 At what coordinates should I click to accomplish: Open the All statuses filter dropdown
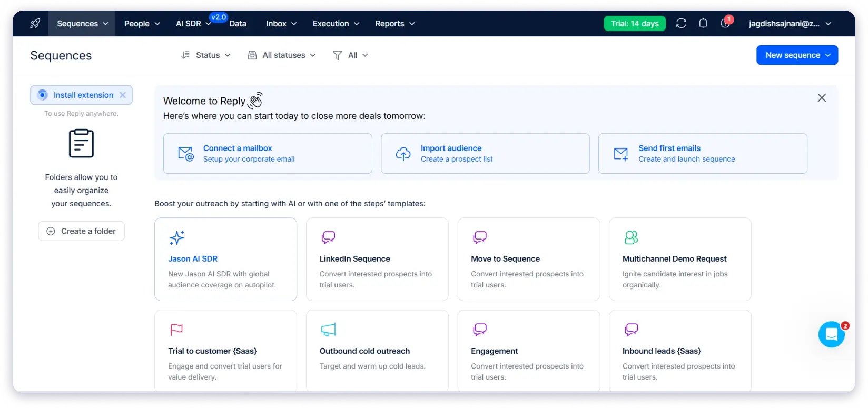tap(282, 55)
